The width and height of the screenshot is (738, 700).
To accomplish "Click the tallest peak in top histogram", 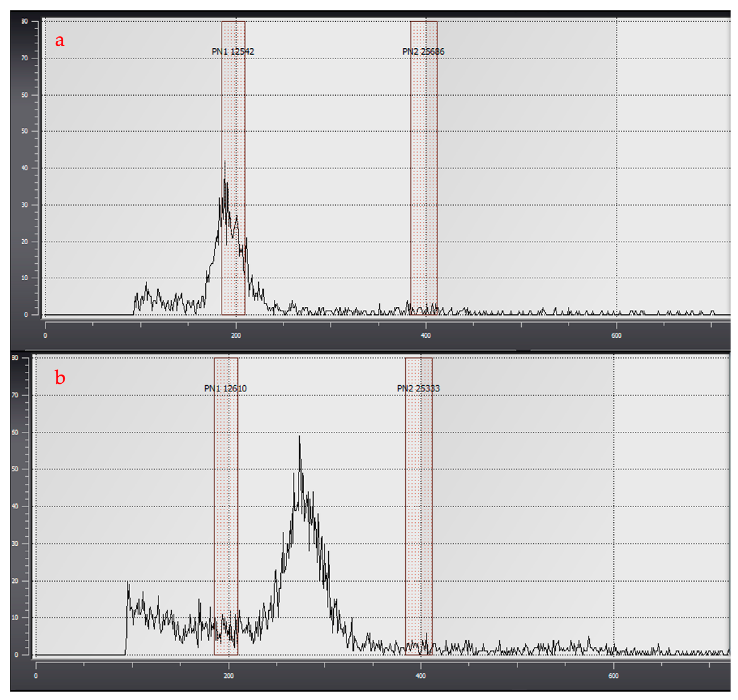I will (x=225, y=162).
